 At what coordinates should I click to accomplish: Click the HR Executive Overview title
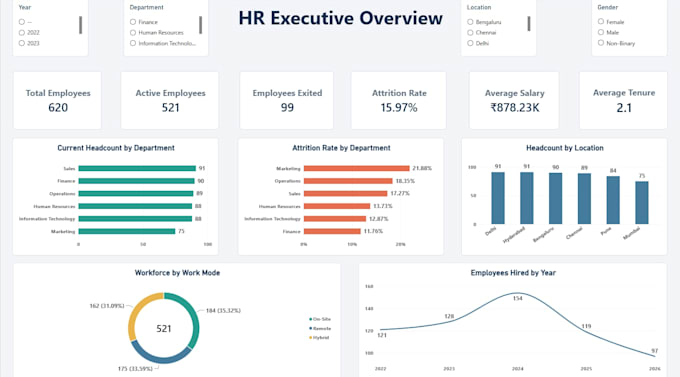click(x=340, y=18)
